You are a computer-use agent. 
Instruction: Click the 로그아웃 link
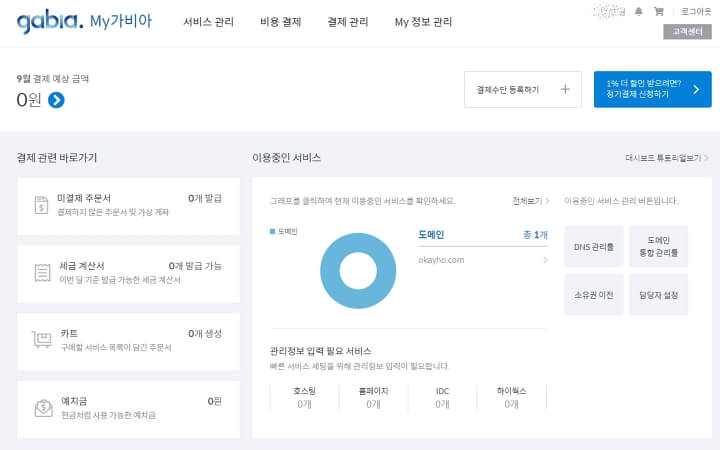[696, 11]
